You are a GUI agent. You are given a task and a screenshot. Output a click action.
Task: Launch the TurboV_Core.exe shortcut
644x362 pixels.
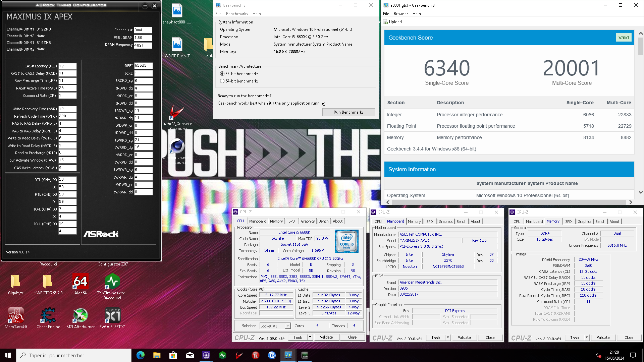[177, 117]
